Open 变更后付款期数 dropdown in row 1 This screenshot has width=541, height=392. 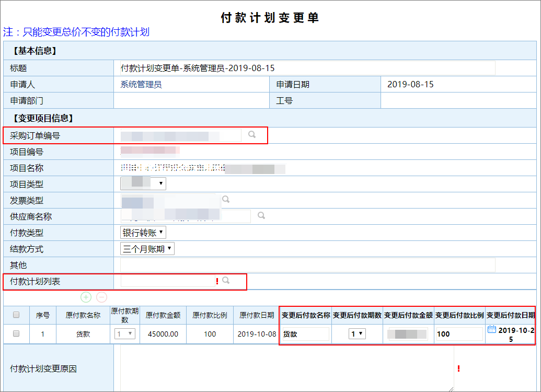point(357,333)
